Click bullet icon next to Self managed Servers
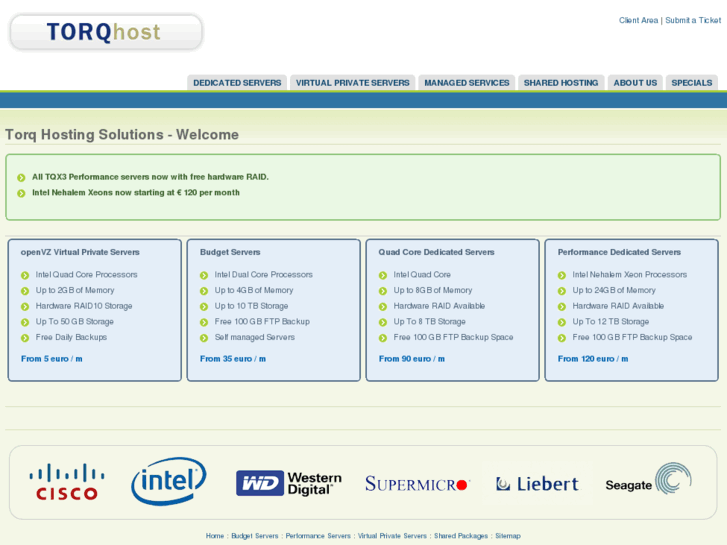The height and width of the screenshot is (545, 727). point(204,338)
